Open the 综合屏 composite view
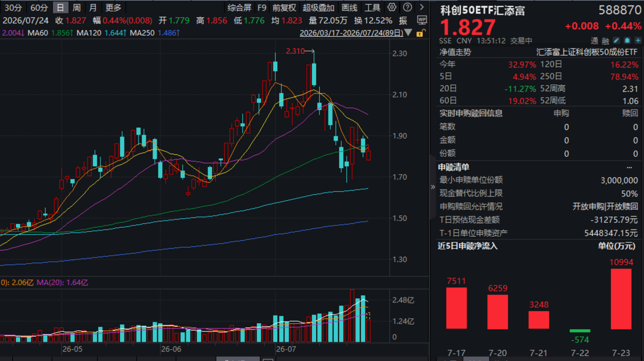The image size is (644, 361). pyautogui.click(x=239, y=8)
